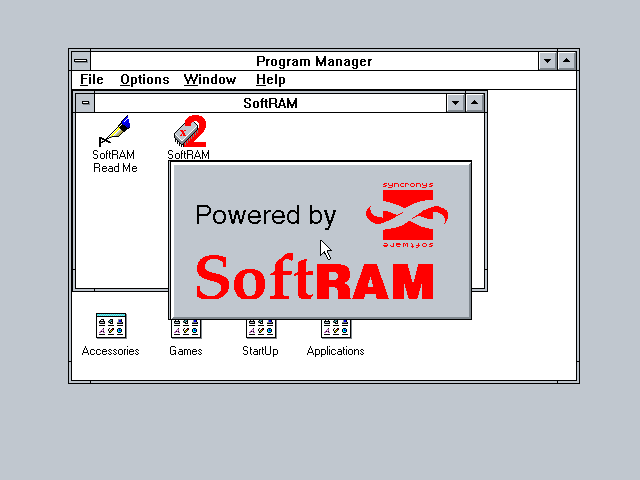This screenshot has height=480, width=640.
Task: Select the SoftRAM chip icon
Action: pos(189,131)
